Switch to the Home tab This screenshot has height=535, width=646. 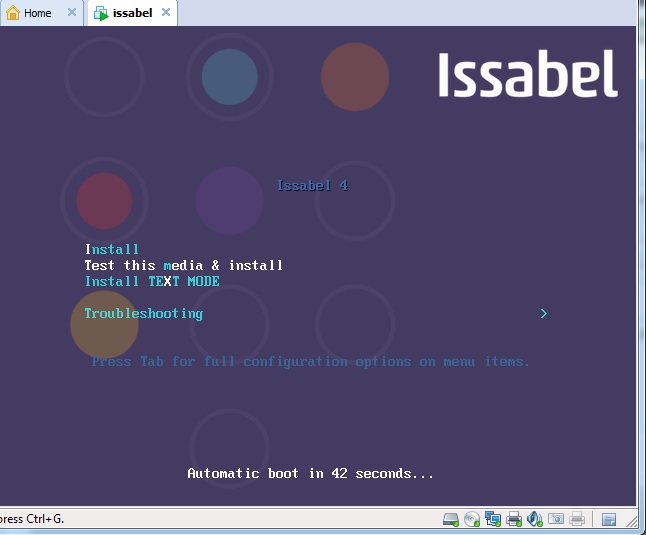pyautogui.click(x=41, y=13)
